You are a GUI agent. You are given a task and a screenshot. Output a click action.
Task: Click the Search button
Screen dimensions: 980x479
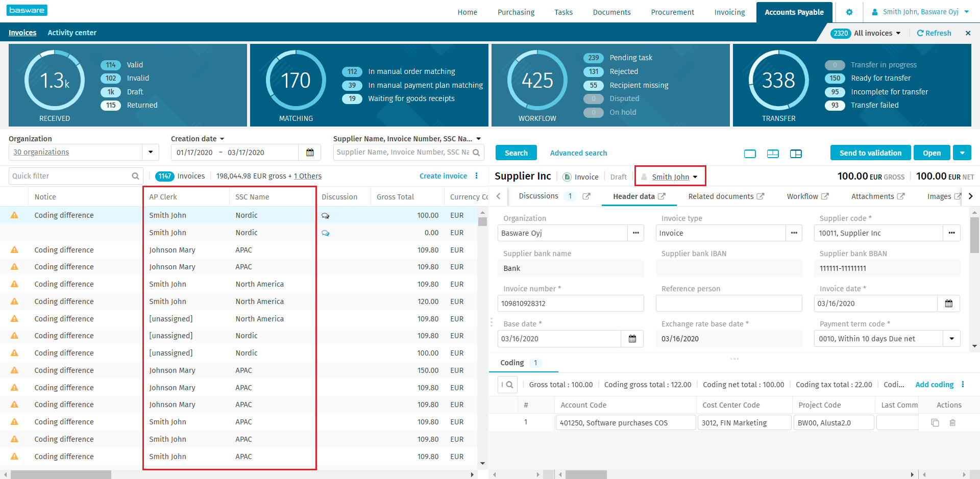516,153
